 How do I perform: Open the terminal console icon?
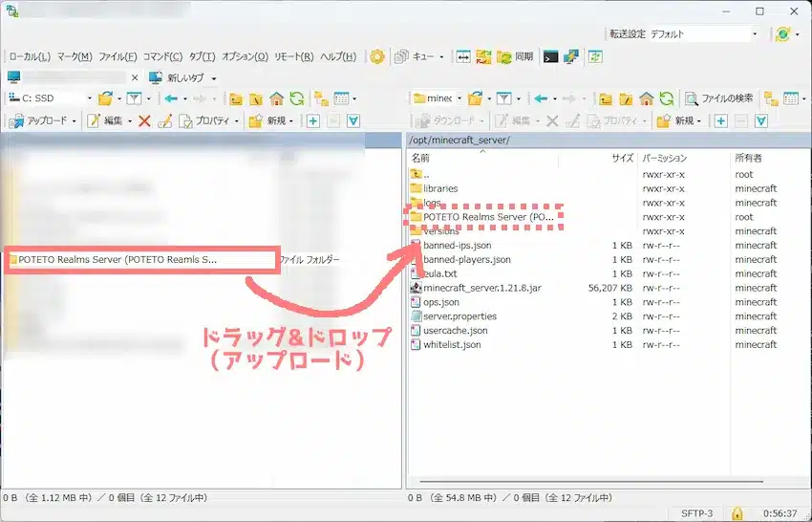click(x=550, y=56)
